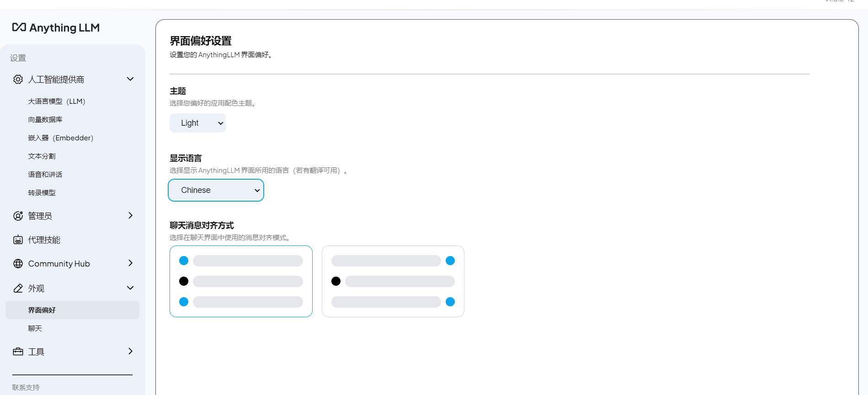Click the AnythingLLM logo
Image resolution: width=868 pixels, height=395 pixels.
tap(56, 28)
